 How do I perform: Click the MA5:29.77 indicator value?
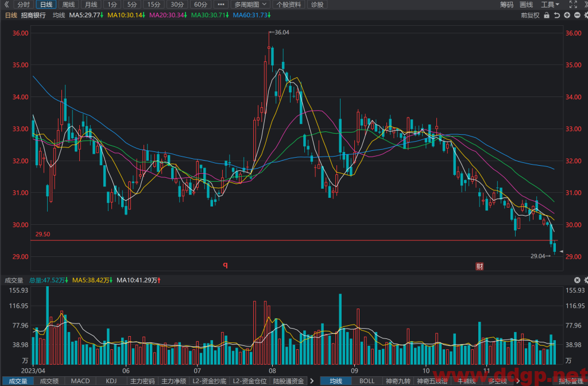click(86, 15)
